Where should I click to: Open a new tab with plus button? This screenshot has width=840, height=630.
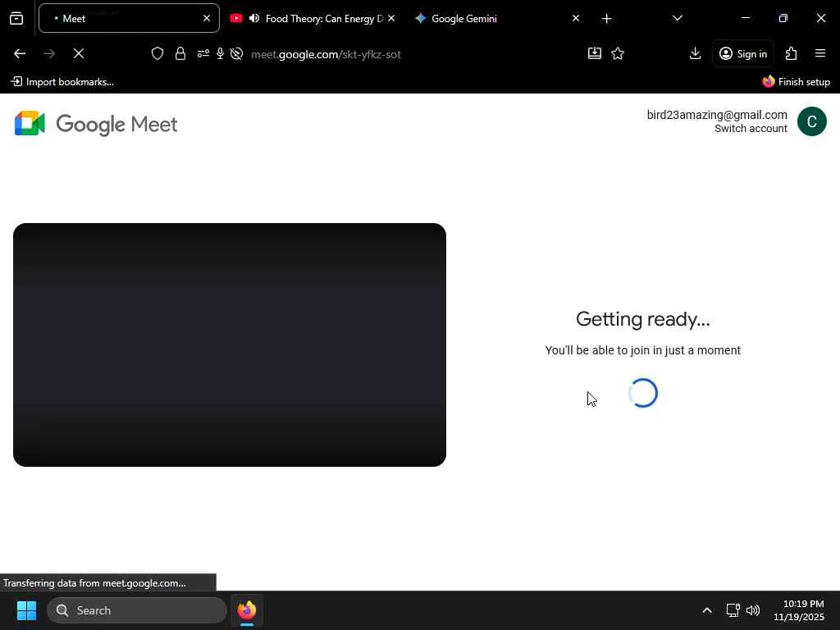click(x=606, y=19)
